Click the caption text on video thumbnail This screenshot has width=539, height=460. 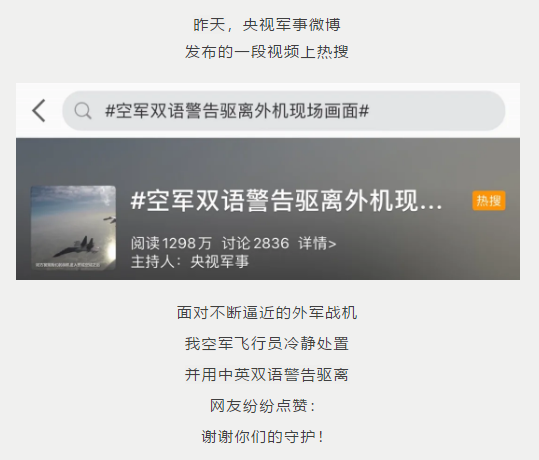(x=68, y=265)
